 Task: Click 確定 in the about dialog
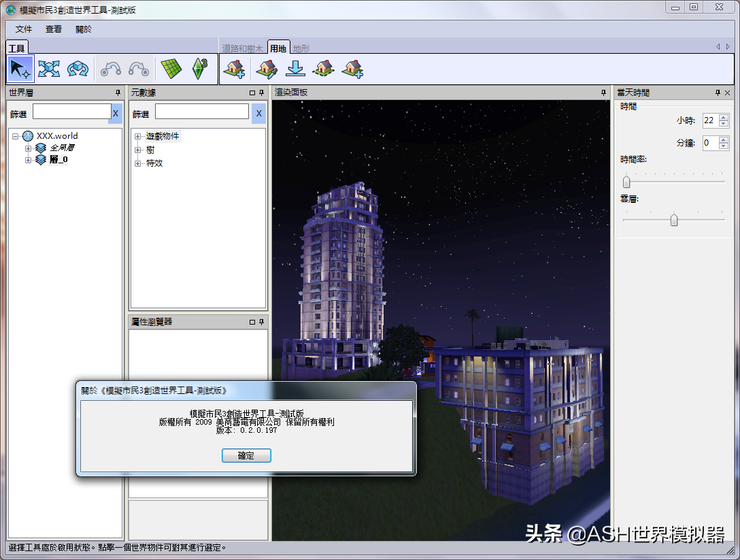[x=246, y=455]
